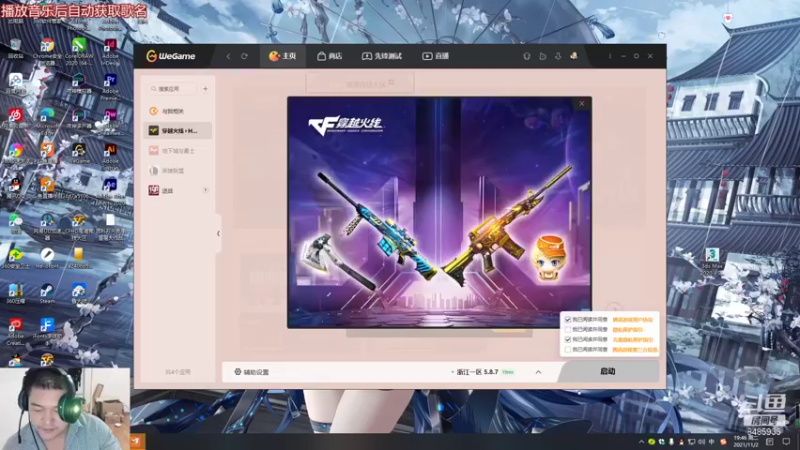This screenshot has width=800, height=450.
Task: Toggle the second 我已阅读并同意 checkbox
Action: tap(568, 330)
